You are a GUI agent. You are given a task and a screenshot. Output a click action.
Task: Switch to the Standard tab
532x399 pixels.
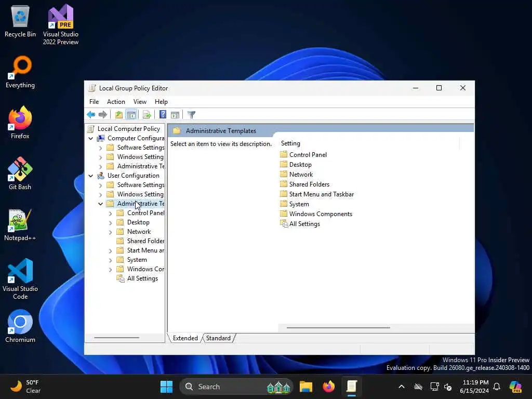218,338
